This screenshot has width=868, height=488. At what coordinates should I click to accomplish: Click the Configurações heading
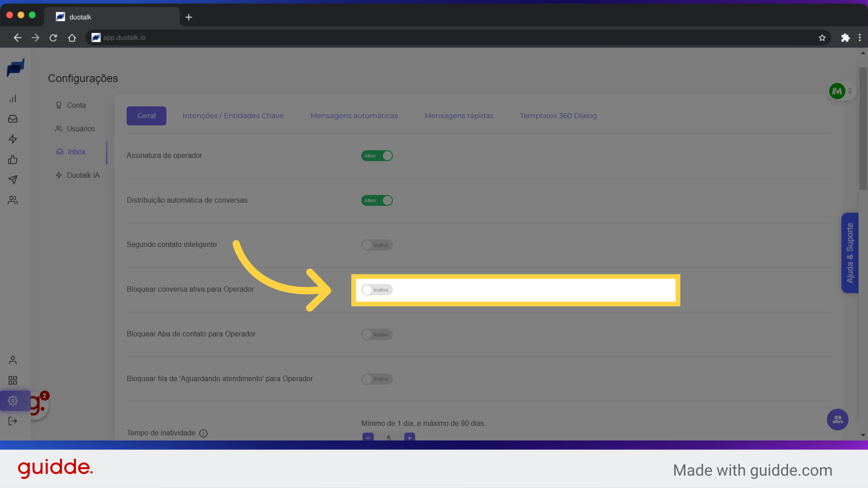tap(83, 79)
